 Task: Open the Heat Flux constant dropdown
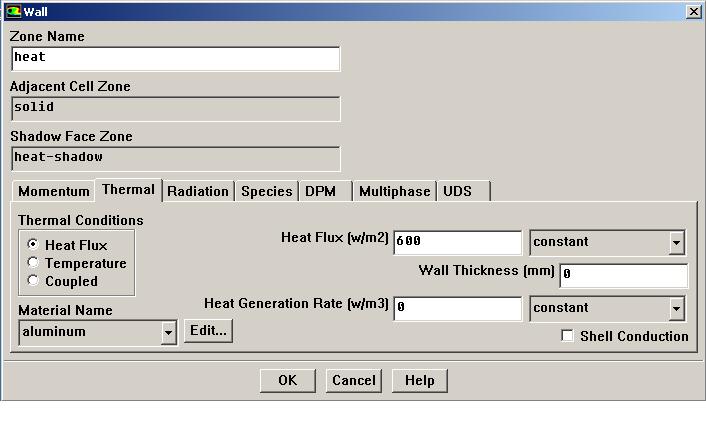click(677, 243)
